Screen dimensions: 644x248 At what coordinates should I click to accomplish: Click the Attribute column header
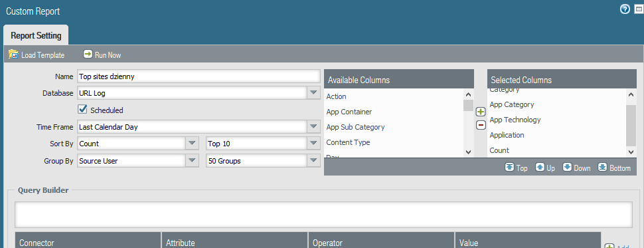(x=235, y=240)
